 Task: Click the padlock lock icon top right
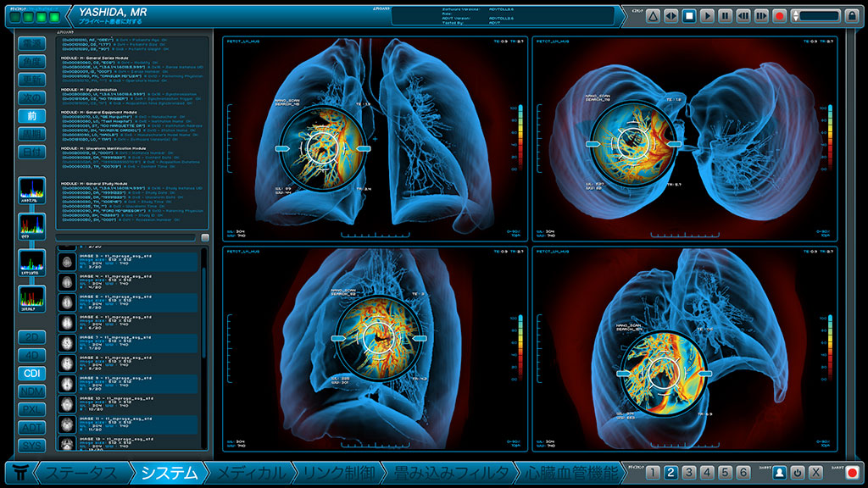pyautogui.click(x=851, y=15)
